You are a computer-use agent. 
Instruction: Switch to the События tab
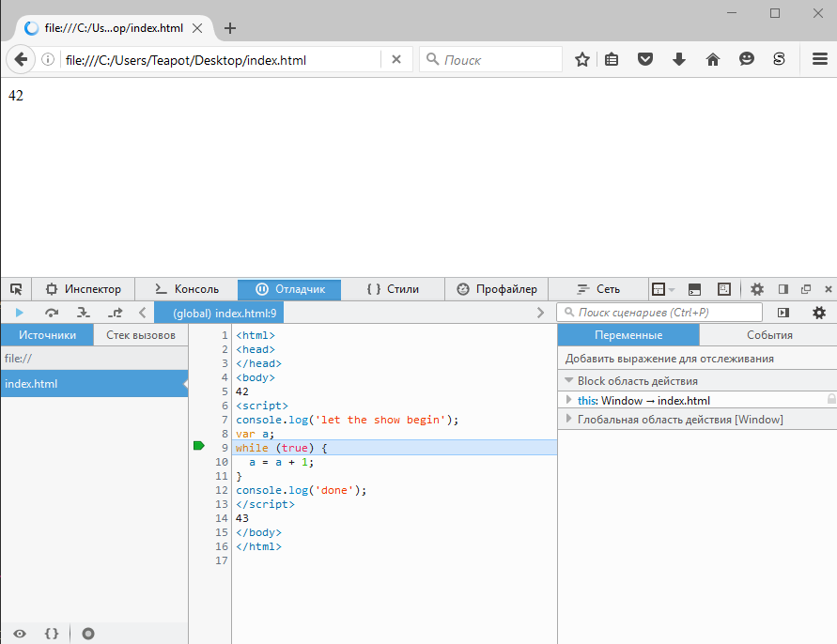coord(769,335)
